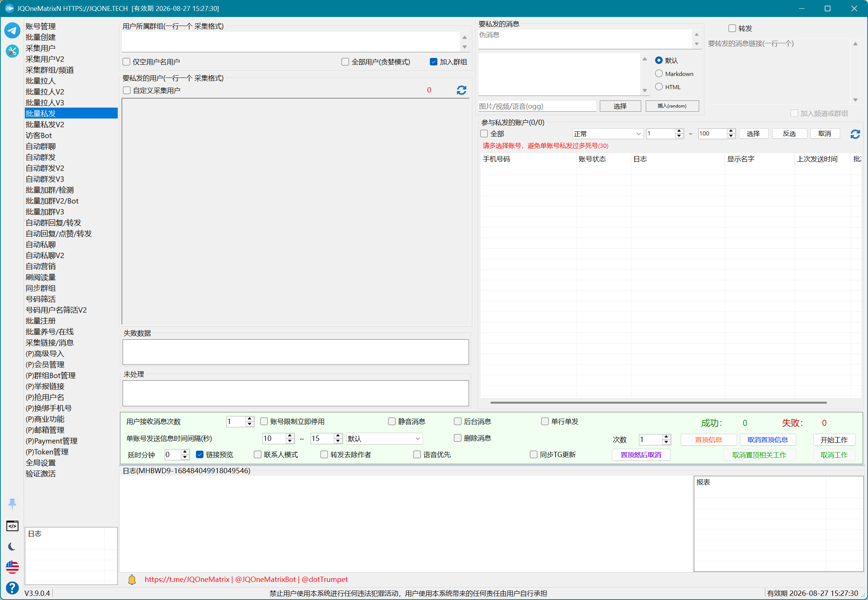The height and width of the screenshot is (600, 868).
Task: Decrease the maximum send interval value
Action: coord(338,441)
